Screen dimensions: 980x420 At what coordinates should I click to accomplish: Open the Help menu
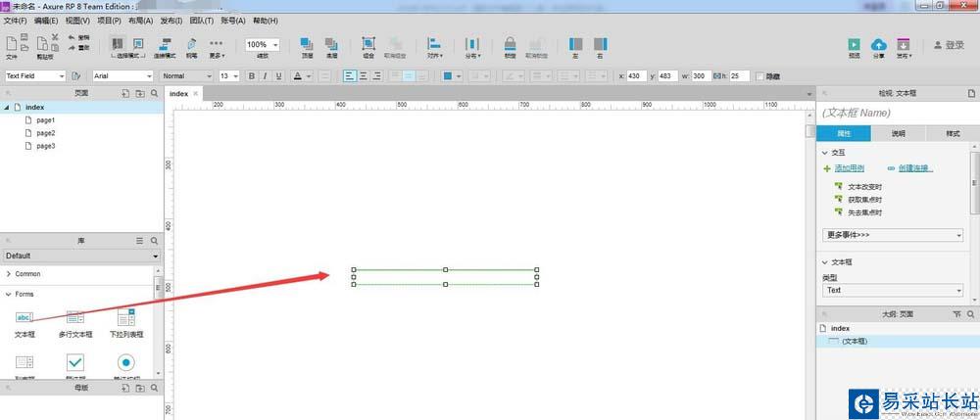click(x=266, y=21)
